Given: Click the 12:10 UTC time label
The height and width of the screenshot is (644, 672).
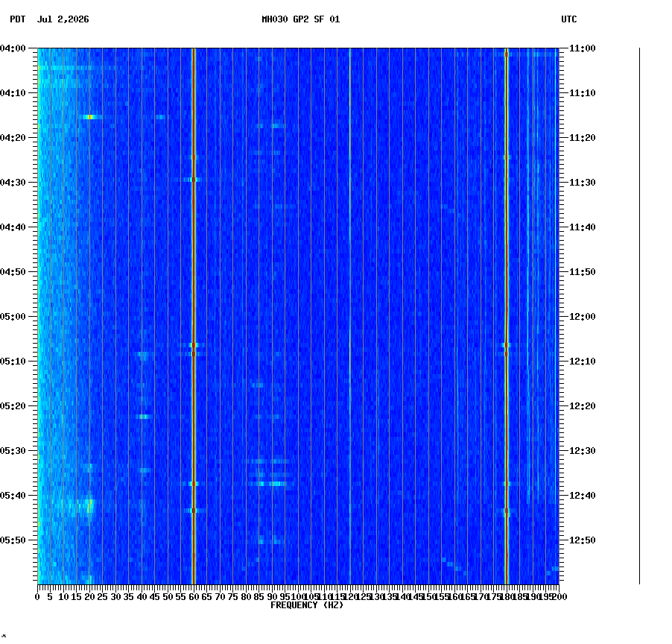Looking at the screenshot, I should tap(583, 362).
